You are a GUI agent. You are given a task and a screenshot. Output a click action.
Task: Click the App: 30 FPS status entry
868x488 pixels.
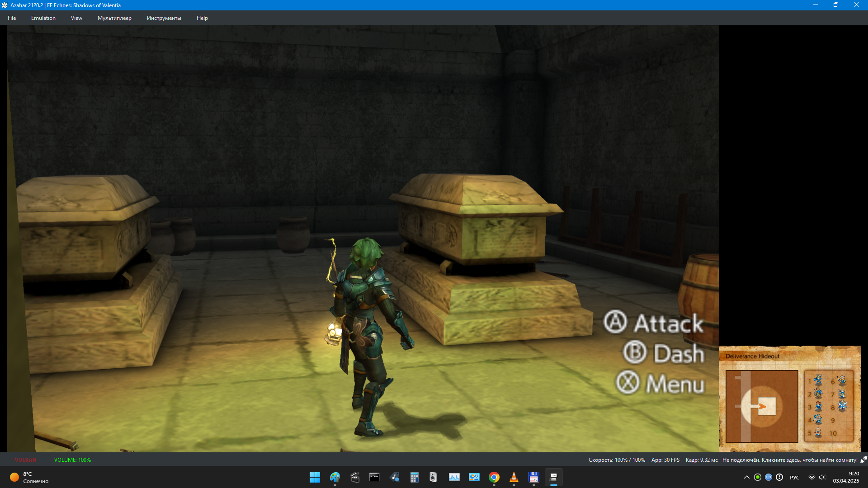pyautogui.click(x=665, y=460)
